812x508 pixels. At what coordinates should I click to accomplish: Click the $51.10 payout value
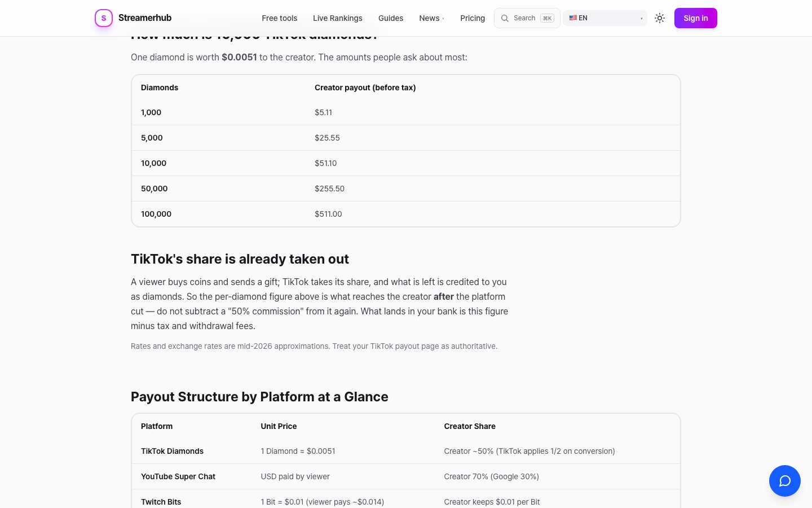pos(325,163)
